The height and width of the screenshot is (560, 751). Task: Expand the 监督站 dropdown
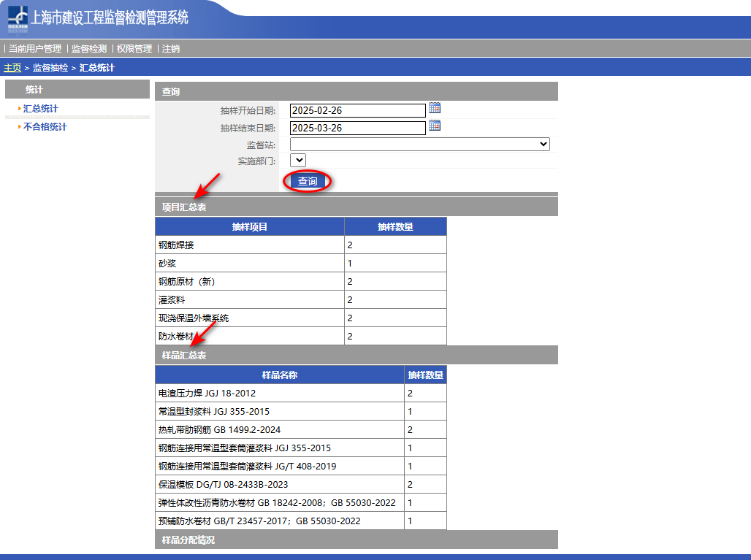419,145
